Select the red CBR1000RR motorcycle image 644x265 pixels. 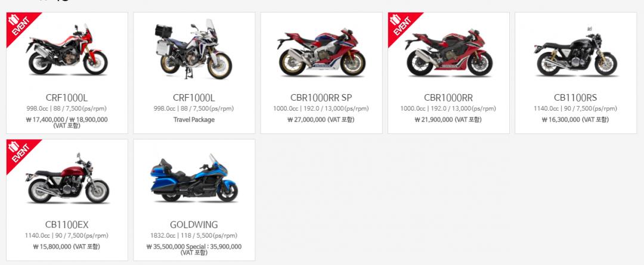coord(448,52)
